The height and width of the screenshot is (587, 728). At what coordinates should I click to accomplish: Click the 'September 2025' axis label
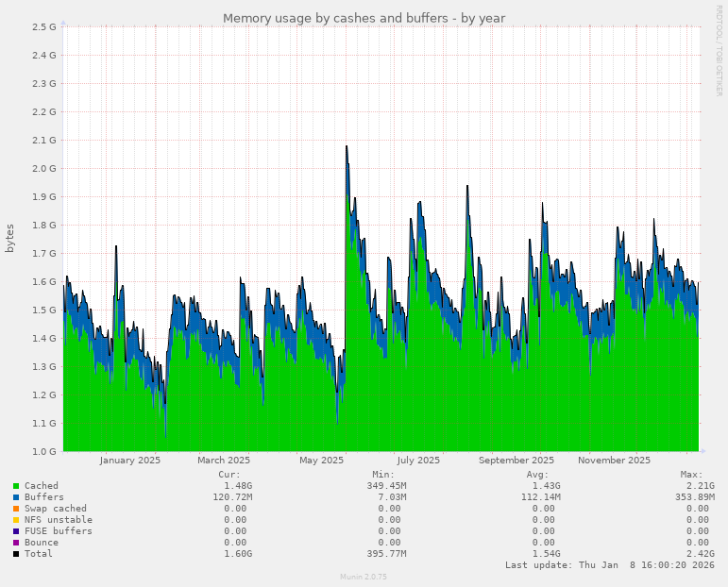tap(516, 461)
